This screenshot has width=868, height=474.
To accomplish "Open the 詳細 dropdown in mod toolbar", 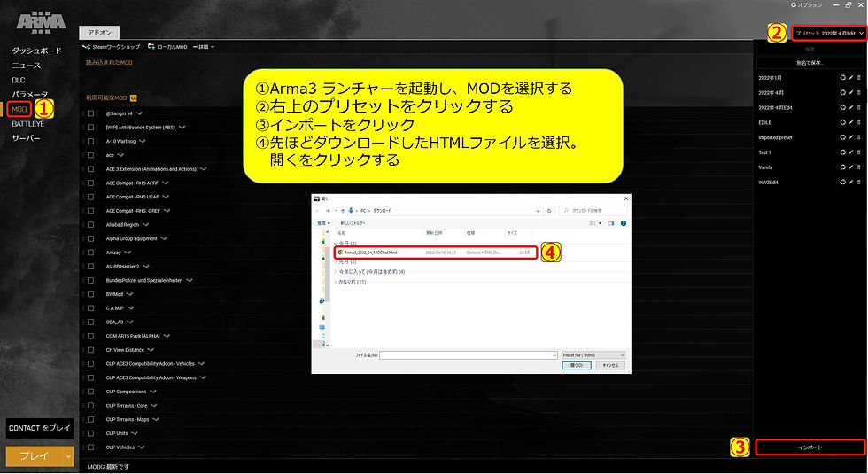I will coord(204,47).
